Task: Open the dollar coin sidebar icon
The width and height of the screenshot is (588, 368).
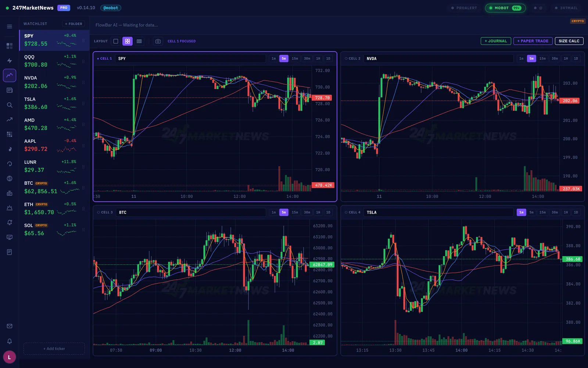Action: [x=10, y=178]
